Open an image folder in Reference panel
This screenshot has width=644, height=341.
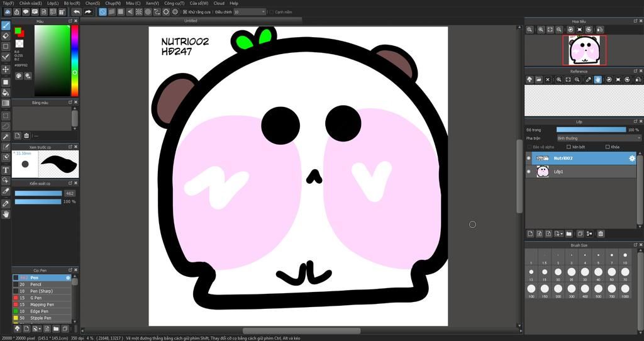click(x=538, y=80)
